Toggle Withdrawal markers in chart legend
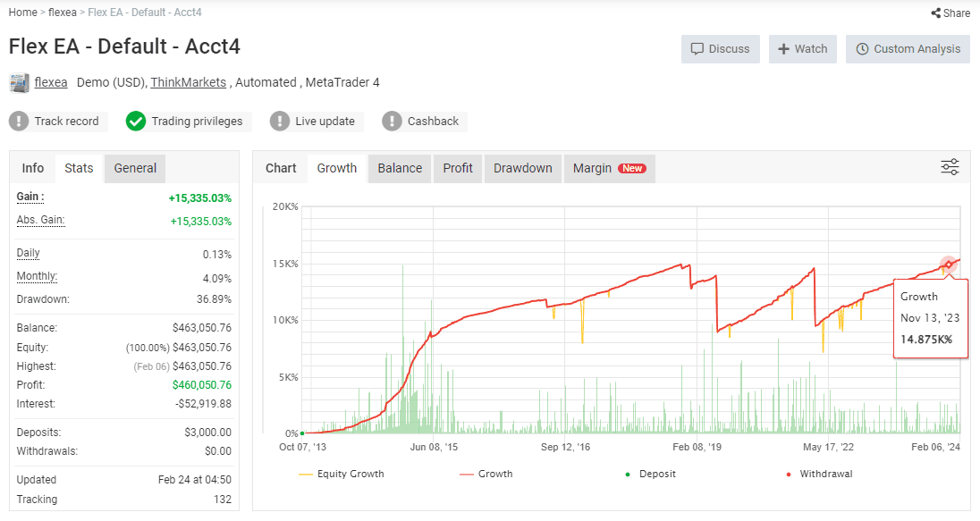Viewport: 980px width, 521px height. [818, 474]
